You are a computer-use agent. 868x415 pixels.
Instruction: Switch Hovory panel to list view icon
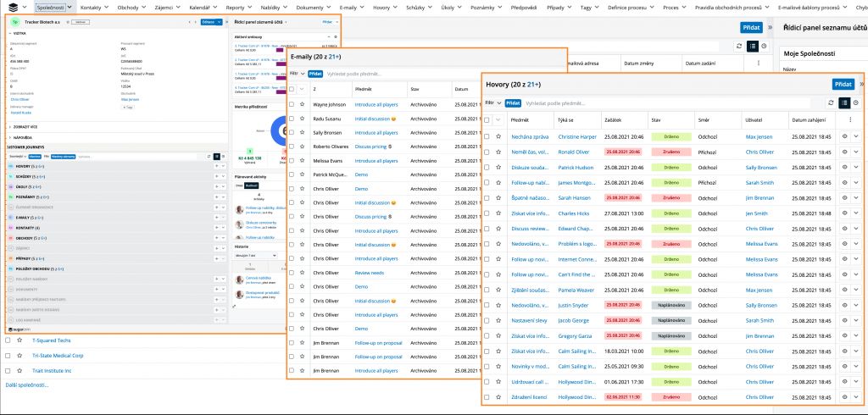(843, 102)
